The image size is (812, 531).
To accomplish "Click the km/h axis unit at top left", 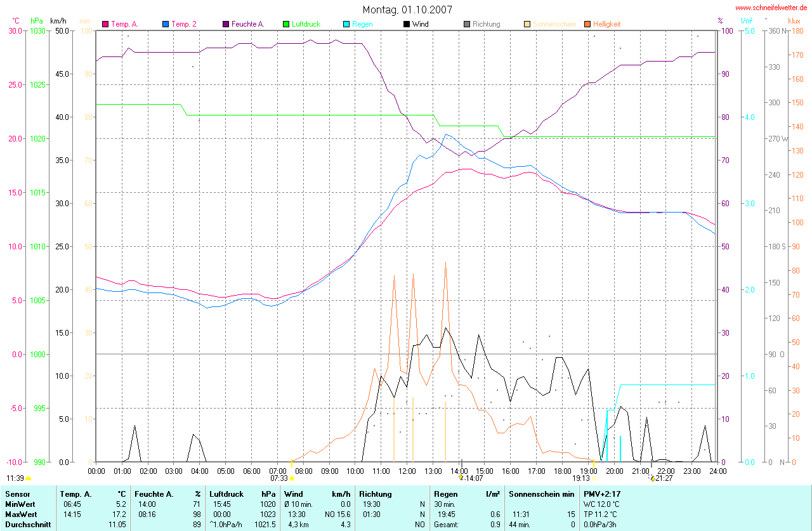I will pyautogui.click(x=58, y=21).
